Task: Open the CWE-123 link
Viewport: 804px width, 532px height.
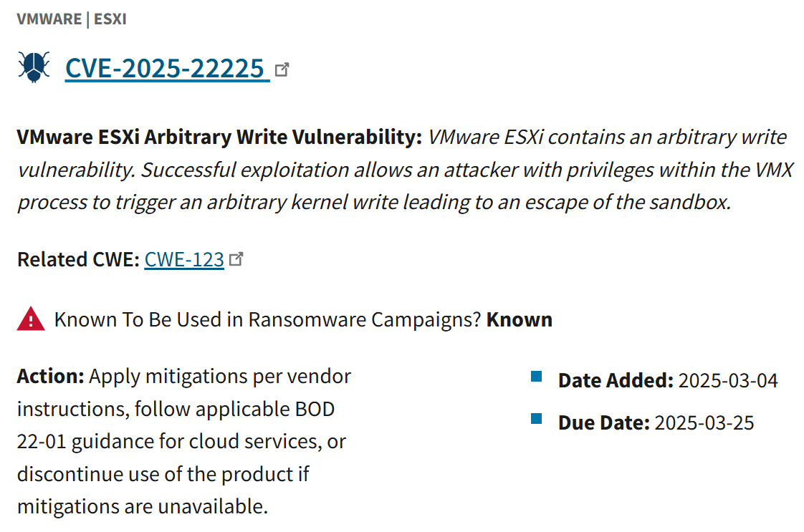Action: pyautogui.click(x=184, y=259)
